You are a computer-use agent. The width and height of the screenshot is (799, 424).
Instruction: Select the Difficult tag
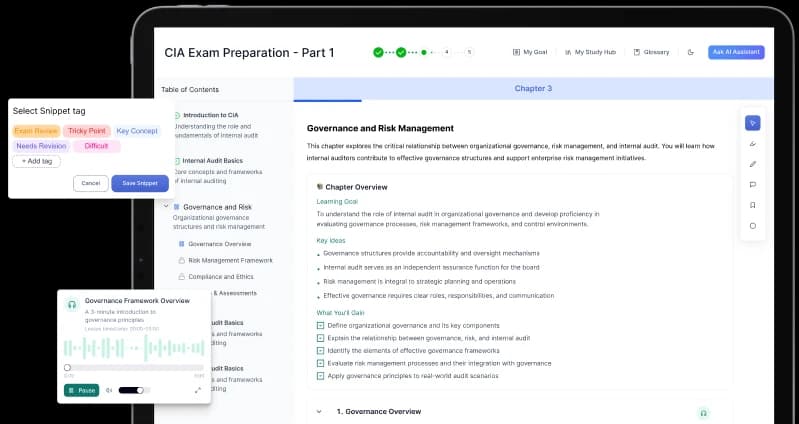[x=97, y=146]
